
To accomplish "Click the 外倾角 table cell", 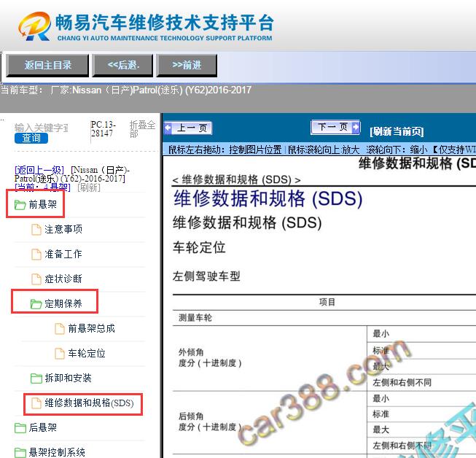I will 270,358.
